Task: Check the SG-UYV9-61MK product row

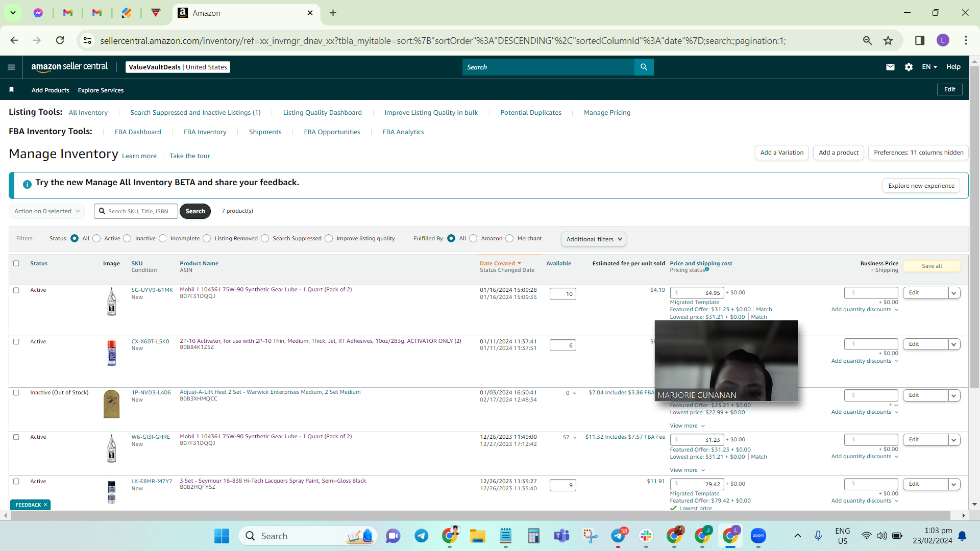Action: [16, 290]
